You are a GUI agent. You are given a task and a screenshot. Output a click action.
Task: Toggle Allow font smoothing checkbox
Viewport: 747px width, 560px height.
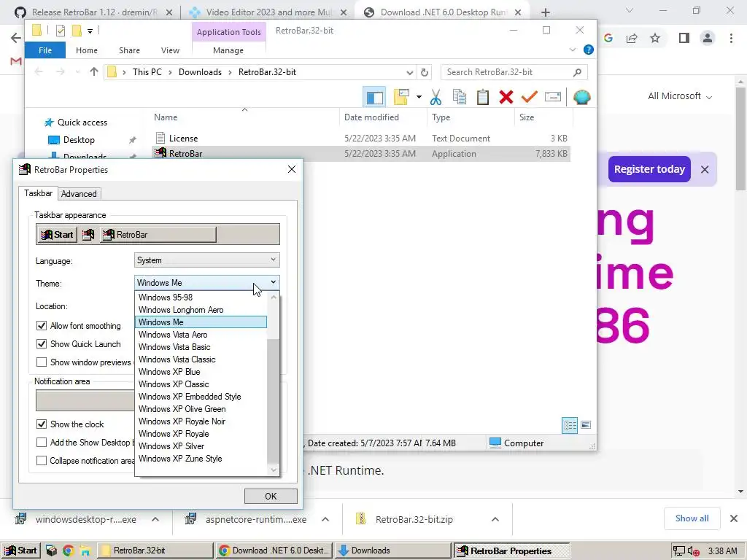tap(42, 326)
